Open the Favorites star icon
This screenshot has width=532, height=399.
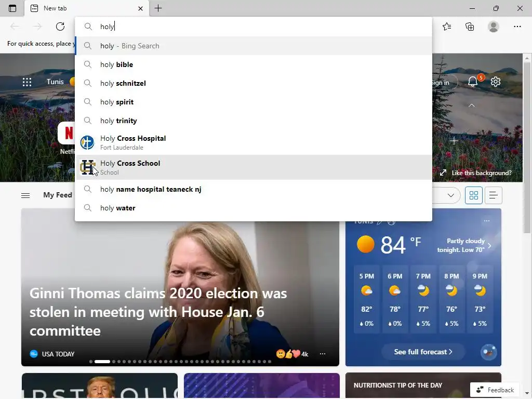click(x=447, y=26)
